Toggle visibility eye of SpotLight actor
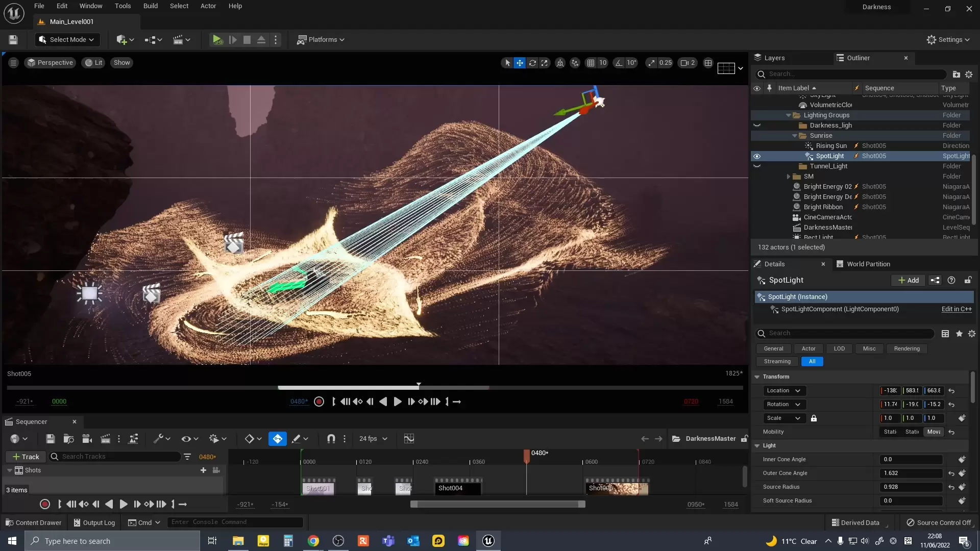The image size is (980, 551). click(757, 156)
